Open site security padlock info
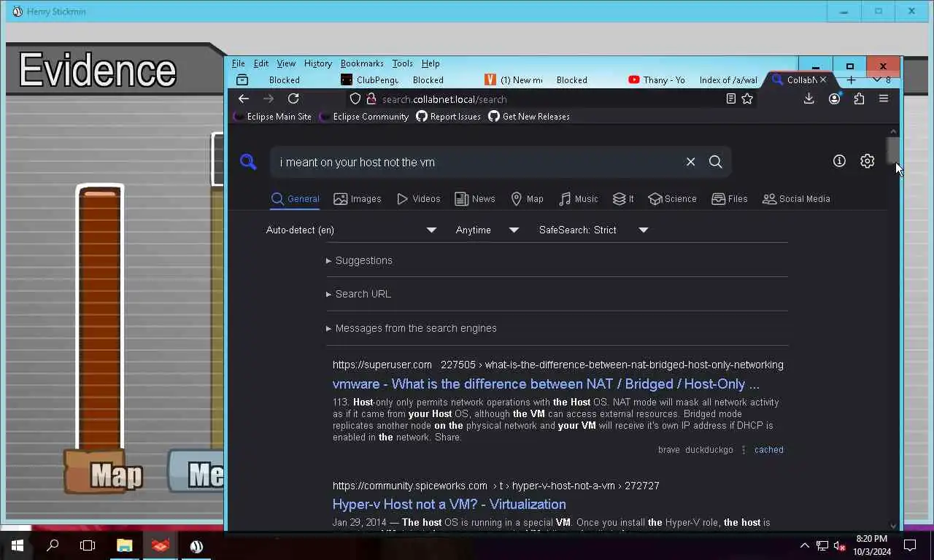This screenshot has height=560, width=934. coord(371,98)
